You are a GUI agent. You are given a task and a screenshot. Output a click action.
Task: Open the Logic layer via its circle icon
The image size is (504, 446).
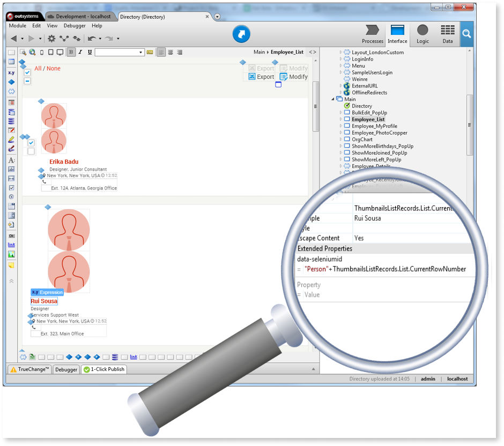click(423, 31)
